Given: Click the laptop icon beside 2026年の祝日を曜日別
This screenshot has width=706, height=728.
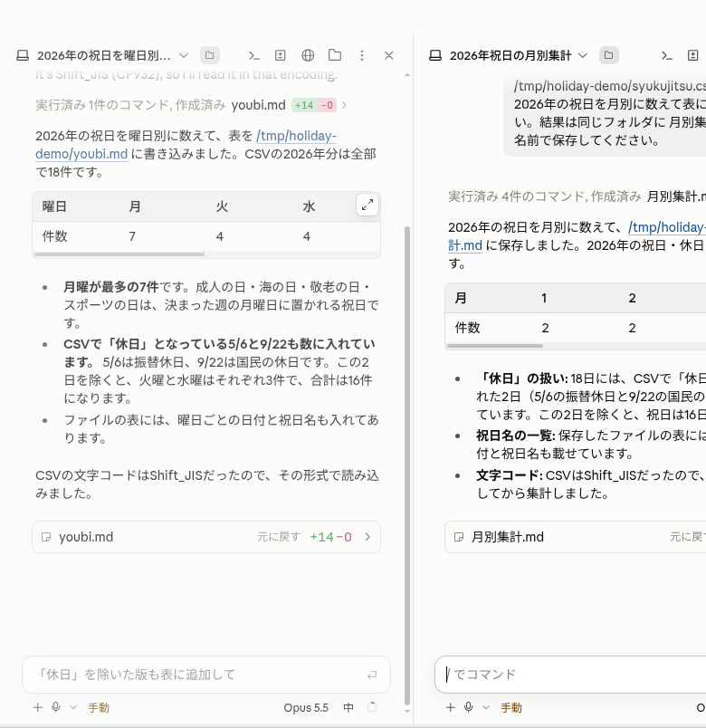Looking at the screenshot, I should point(23,56).
